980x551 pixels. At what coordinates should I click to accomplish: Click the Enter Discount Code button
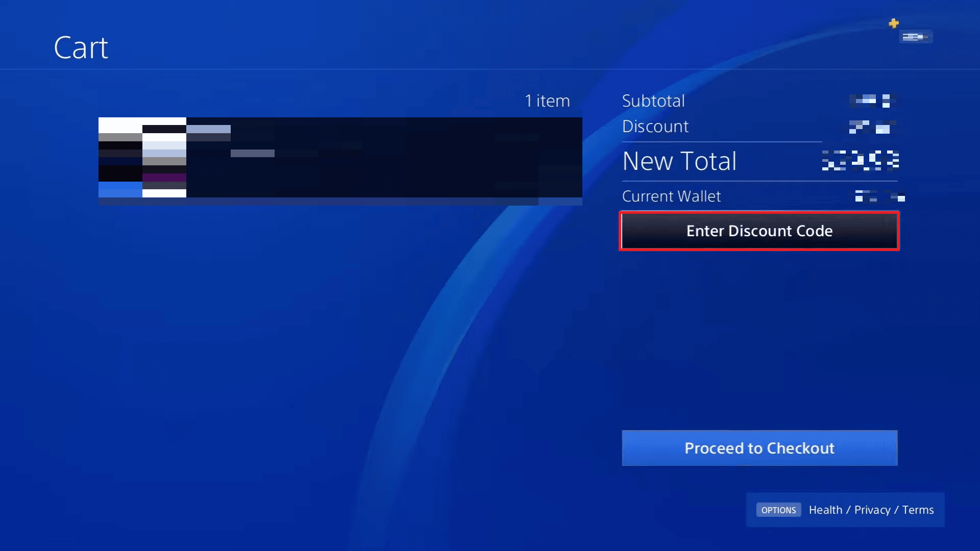[x=759, y=230]
